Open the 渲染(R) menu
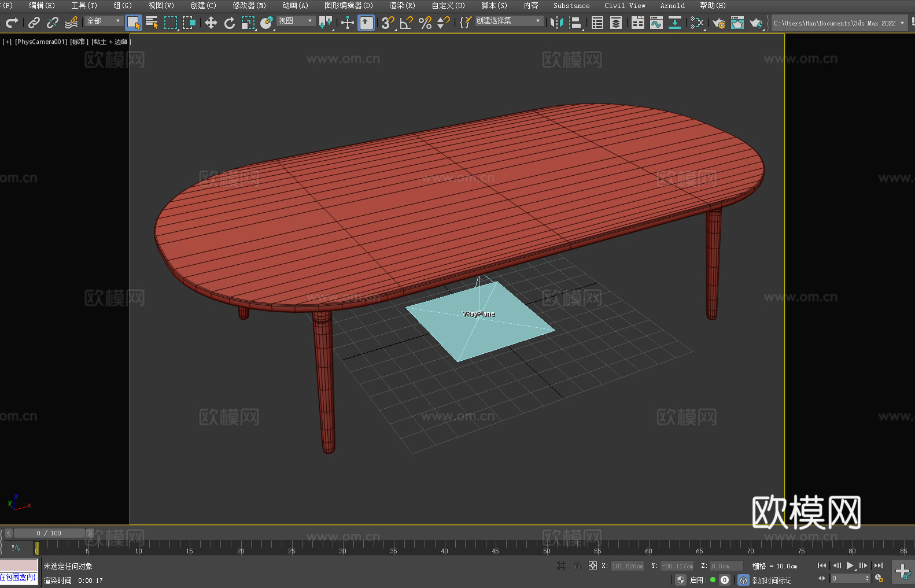The height and width of the screenshot is (588, 915). click(402, 5)
